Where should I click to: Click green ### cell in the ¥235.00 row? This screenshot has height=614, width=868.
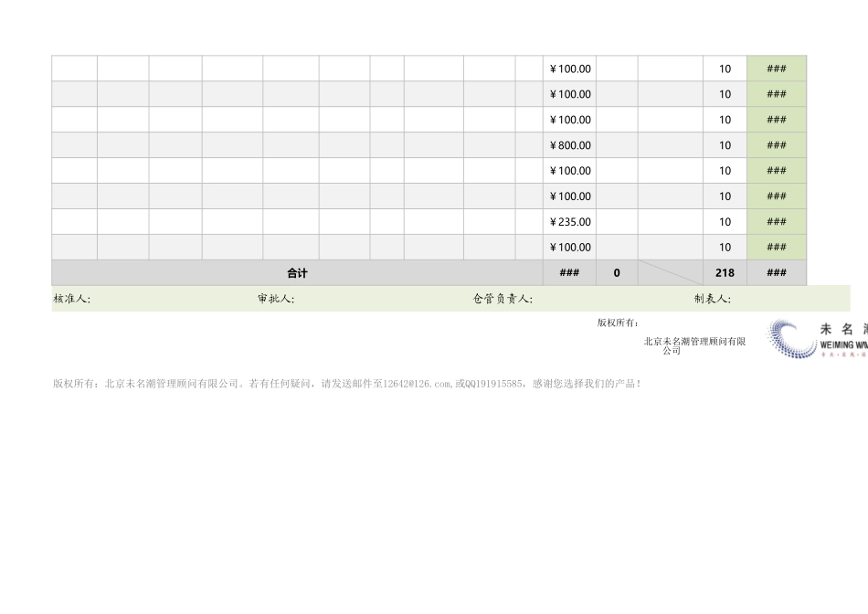click(x=777, y=222)
